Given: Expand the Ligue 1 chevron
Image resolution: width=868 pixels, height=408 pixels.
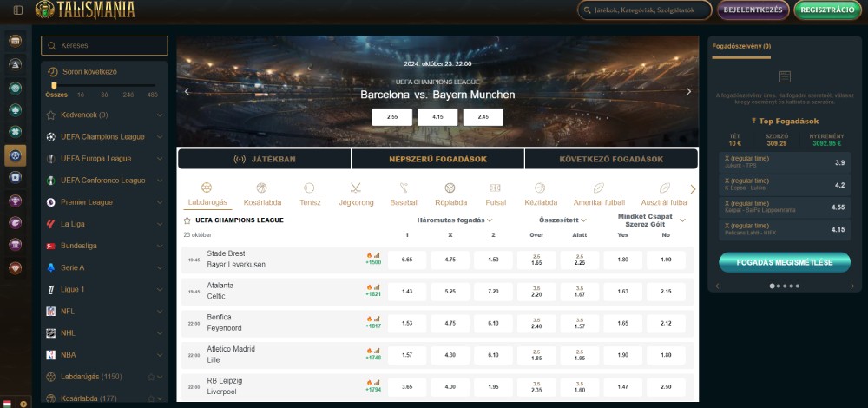Looking at the screenshot, I should coord(160,290).
